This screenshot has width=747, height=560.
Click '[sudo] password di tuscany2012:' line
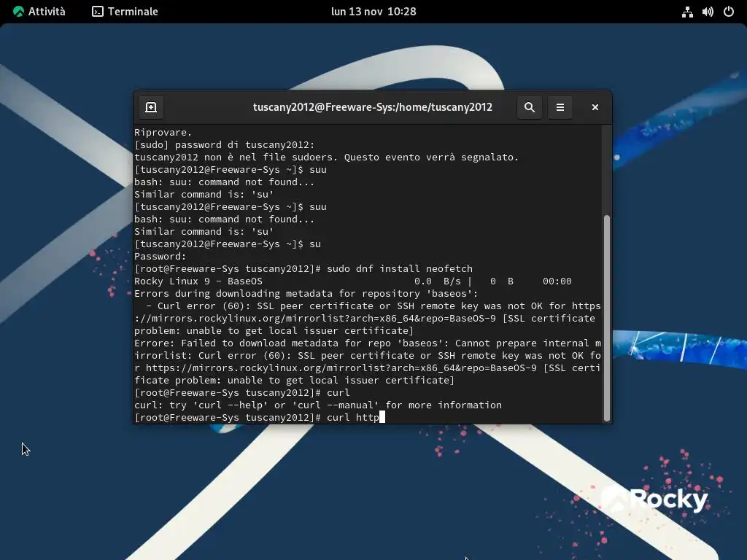point(225,145)
